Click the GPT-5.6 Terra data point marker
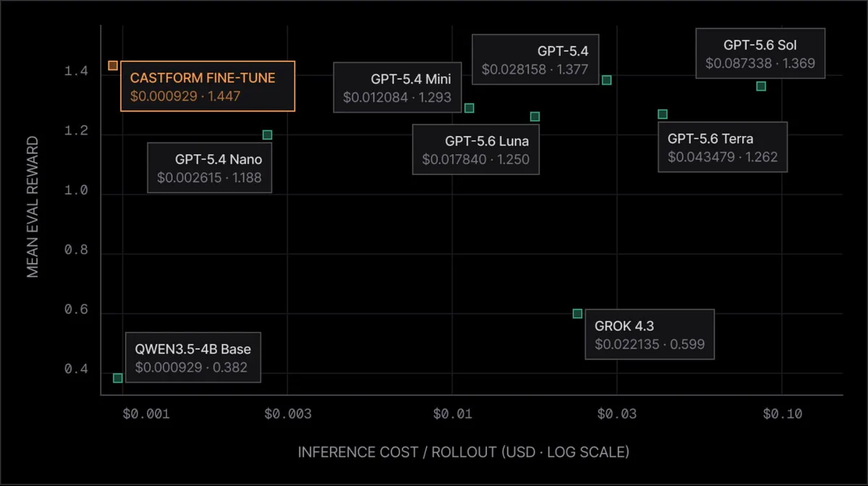Viewport: 868px width, 486px height. click(x=662, y=114)
